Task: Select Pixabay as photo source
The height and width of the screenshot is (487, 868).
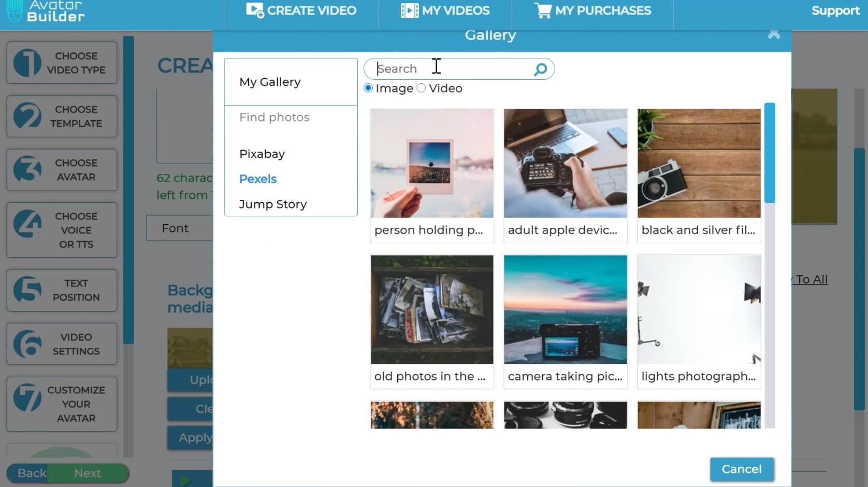Action: [x=262, y=154]
